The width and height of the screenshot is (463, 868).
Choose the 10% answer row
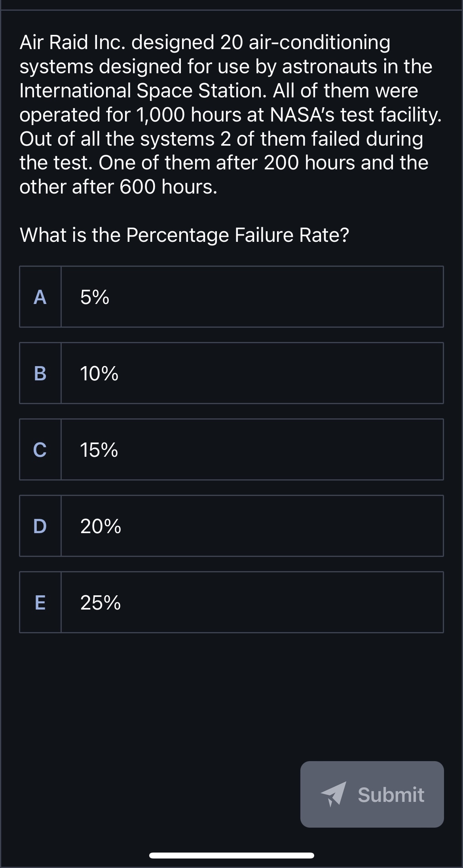[x=252, y=373]
